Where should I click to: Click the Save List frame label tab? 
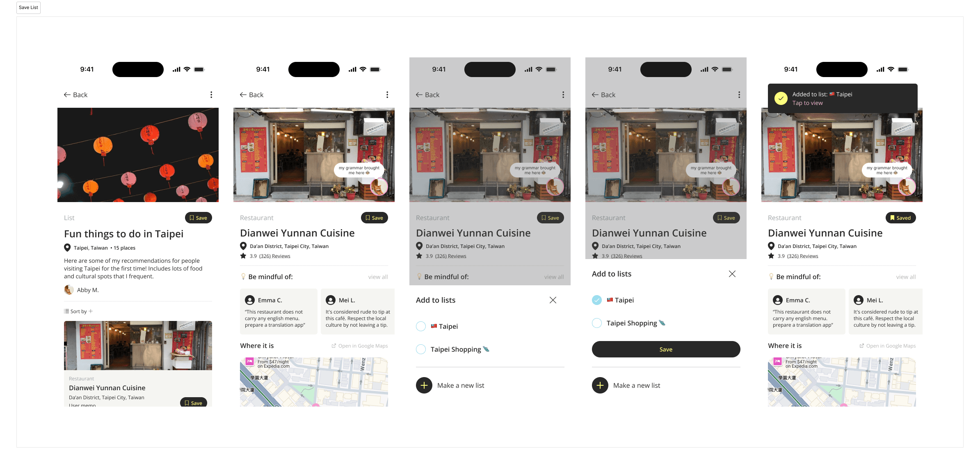[28, 7]
